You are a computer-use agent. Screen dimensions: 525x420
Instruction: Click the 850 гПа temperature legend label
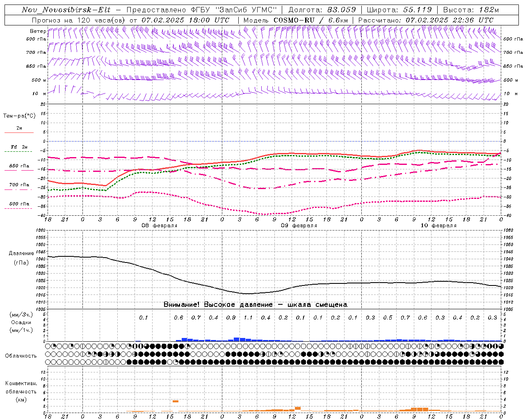(x=19, y=166)
